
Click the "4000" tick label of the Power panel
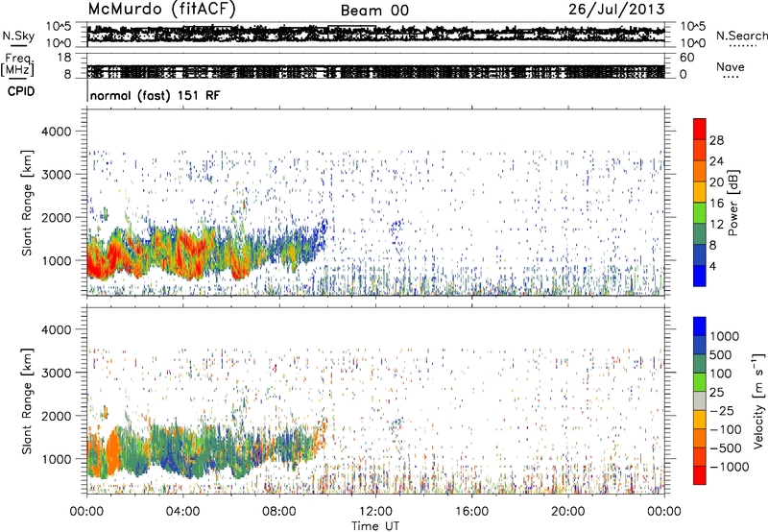[57, 132]
